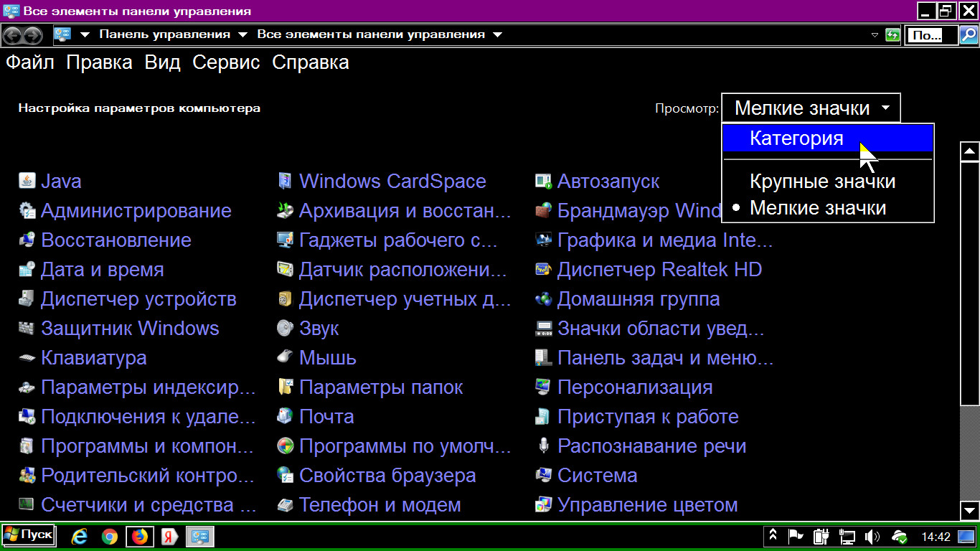Open the Параметры индексирования link

[149, 387]
